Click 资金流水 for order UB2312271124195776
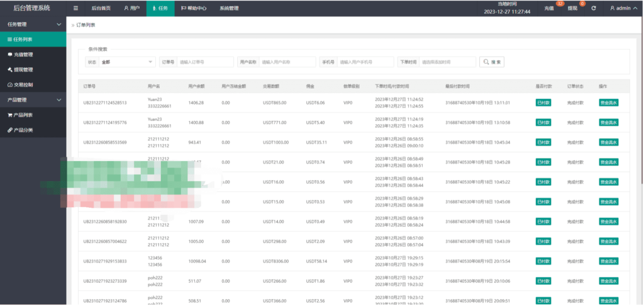Screen dimensions: 644x306 tap(609, 123)
